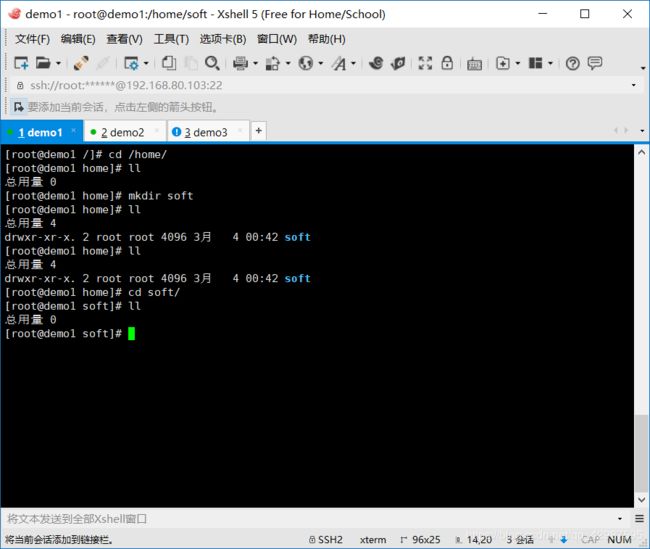650x549 pixels.
Task: Expand the new tab icon dropdown arrow
Action: pos(517,63)
